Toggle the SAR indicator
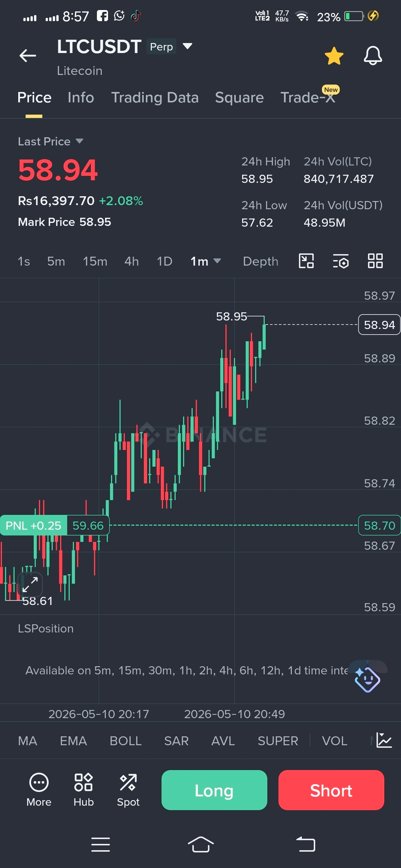 pos(176,741)
